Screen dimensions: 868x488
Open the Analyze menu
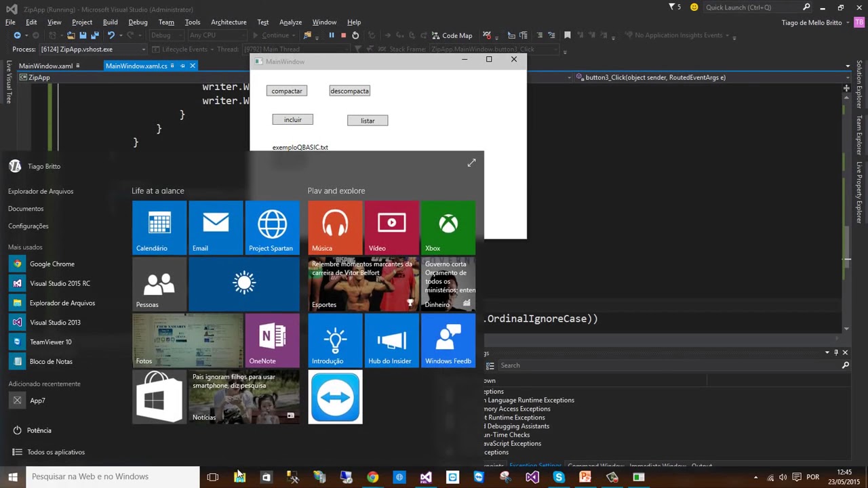pyautogui.click(x=290, y=22)
